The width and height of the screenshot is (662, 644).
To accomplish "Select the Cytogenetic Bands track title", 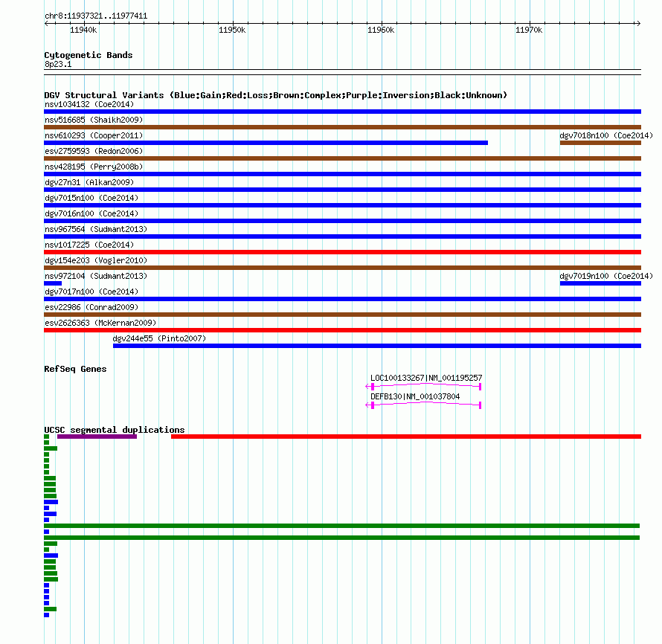I will pos(89,55).
